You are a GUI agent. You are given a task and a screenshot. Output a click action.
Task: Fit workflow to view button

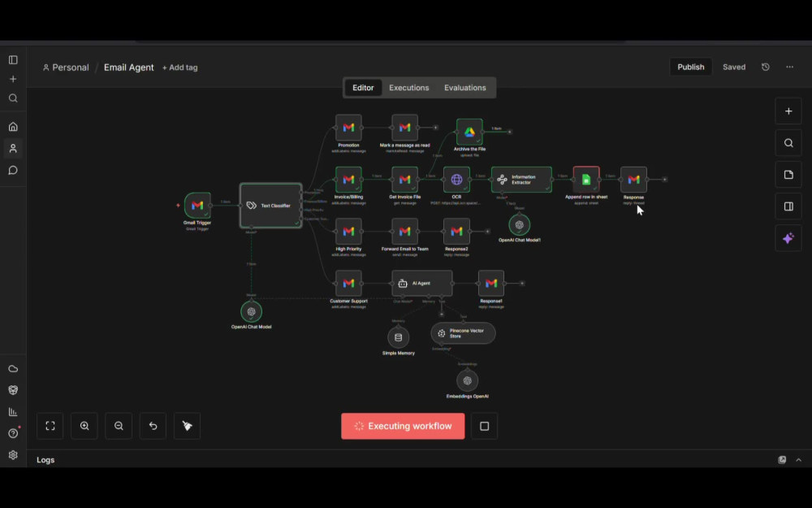pos(50,426)
